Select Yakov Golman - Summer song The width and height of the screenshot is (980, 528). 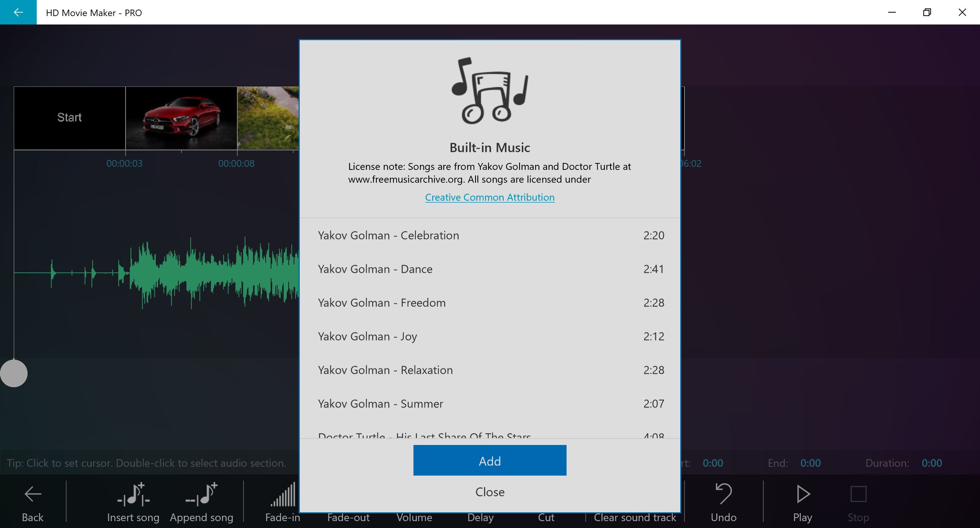pyautogui.click(x=490, y=404)
